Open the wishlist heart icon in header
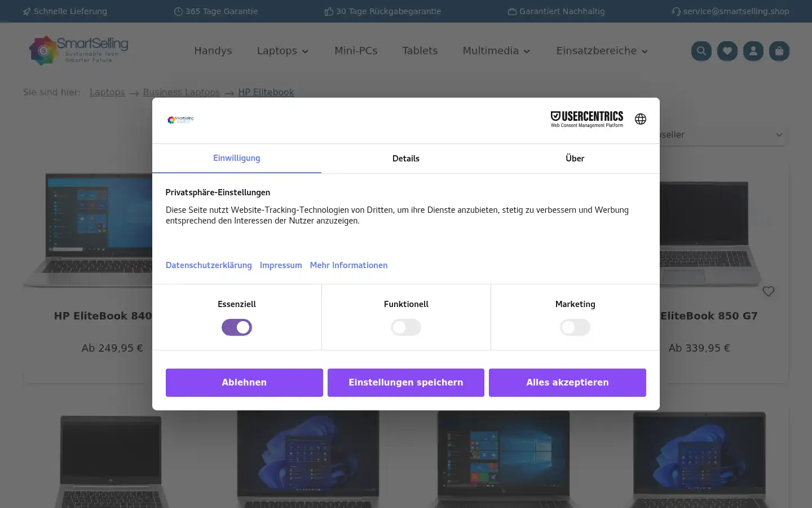The width and height of the screenshot is (812, 508). [727, 51]
